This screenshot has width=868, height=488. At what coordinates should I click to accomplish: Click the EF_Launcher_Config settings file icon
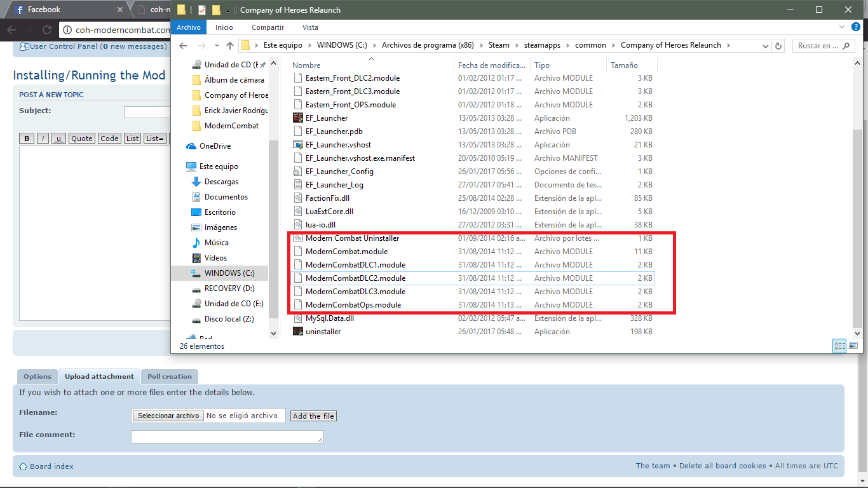[x=297, y=172]
